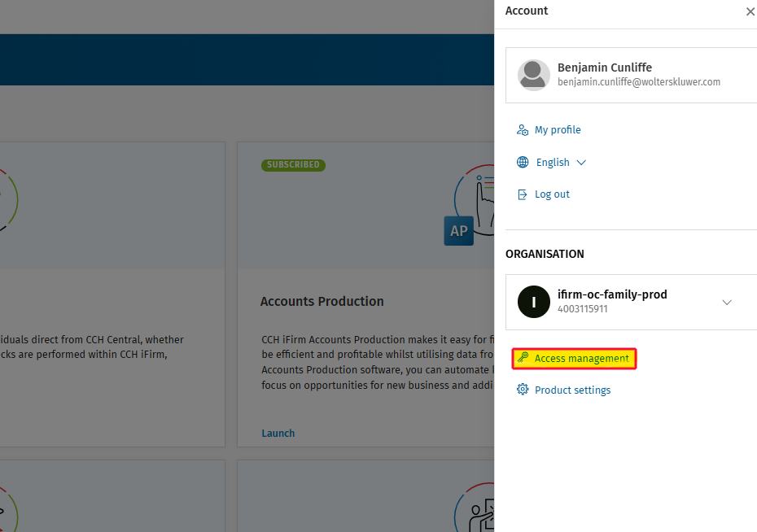Open Access management
The width and height of the screenshot is (757, 532).
[574, 359]
